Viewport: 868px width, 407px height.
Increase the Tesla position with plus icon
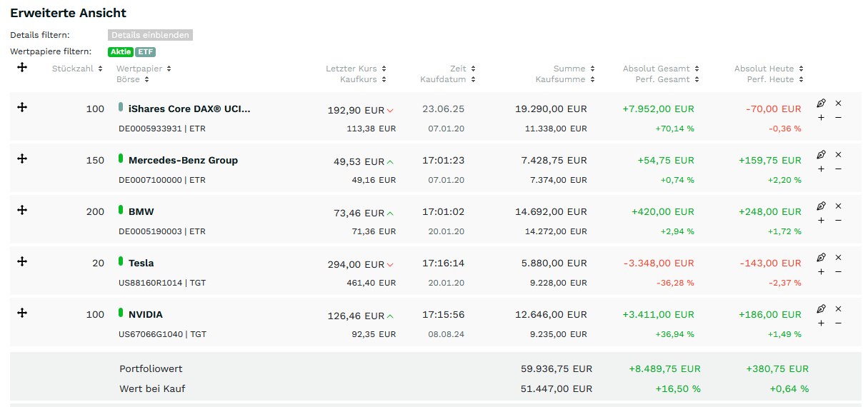(821, 271)
